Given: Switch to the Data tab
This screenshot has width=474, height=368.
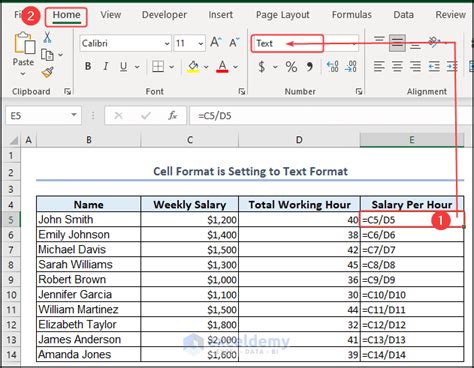Looking at the screenshot, I should tap(403, 15).
